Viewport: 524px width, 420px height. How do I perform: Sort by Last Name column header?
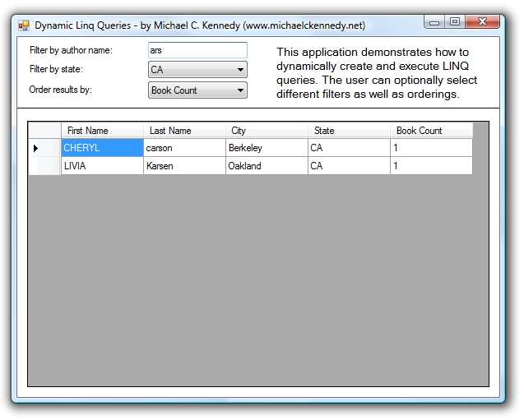[x=184, y=131]
